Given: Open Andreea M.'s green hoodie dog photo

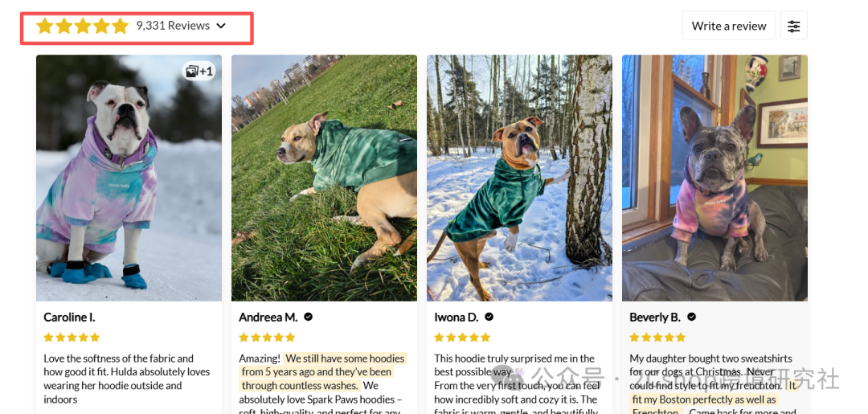Looking at the screenshot, I should (324, 178).
